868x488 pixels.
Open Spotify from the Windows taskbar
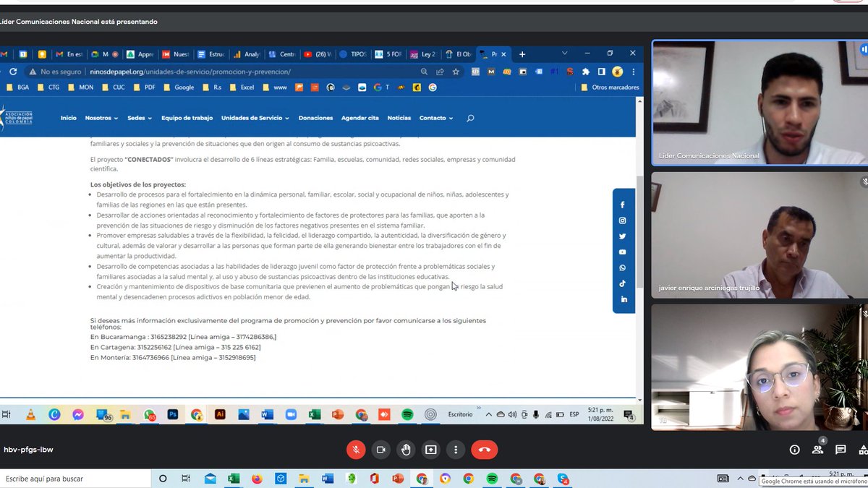(492, 479)
